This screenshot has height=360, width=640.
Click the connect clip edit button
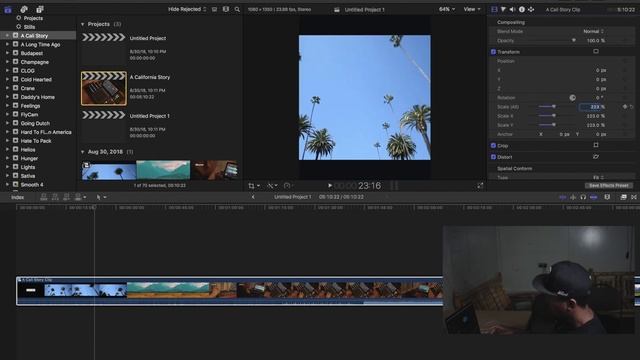[x=44, y=197]
